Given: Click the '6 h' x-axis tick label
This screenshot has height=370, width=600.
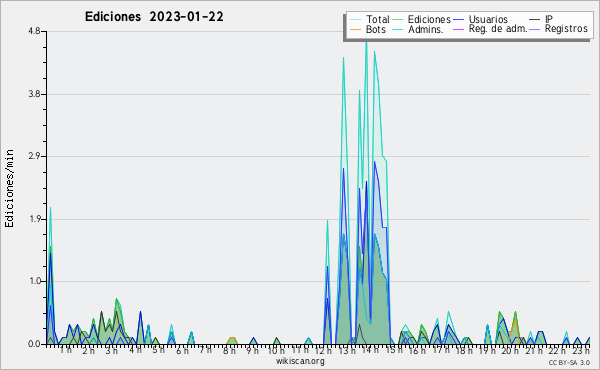Looking at the screenshot, I should pos(182,350).
